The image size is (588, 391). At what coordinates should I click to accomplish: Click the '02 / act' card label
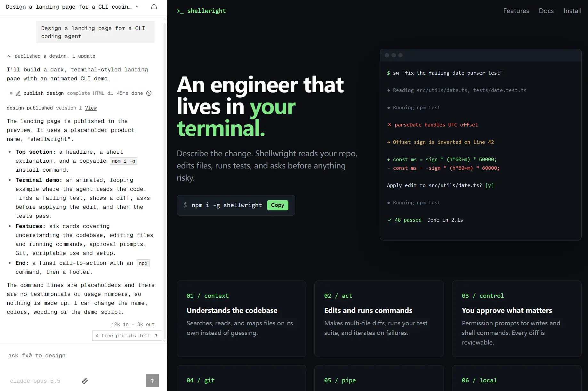(338, 296)
